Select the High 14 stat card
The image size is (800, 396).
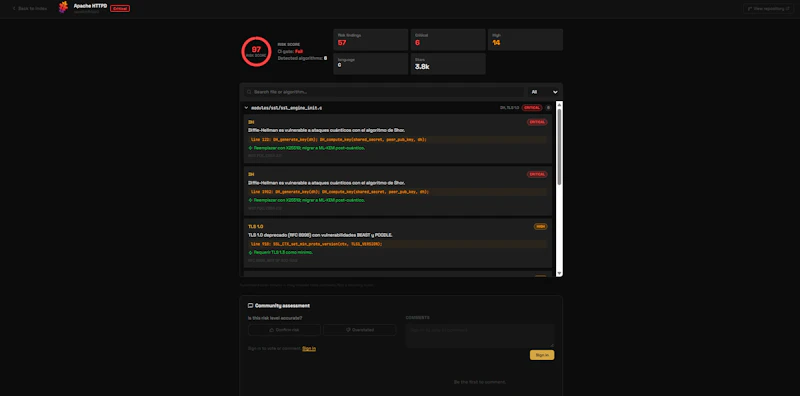tap(526, 39)
